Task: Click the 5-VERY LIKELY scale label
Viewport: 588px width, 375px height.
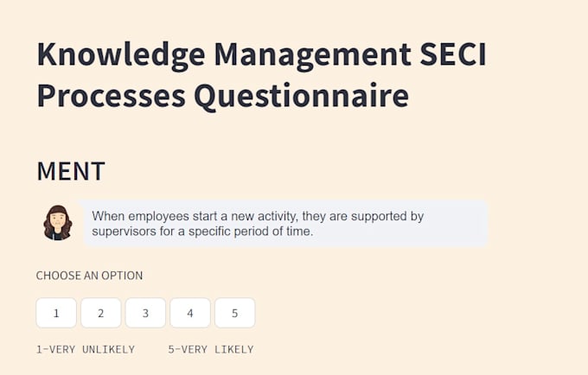Action: [211, 350]
